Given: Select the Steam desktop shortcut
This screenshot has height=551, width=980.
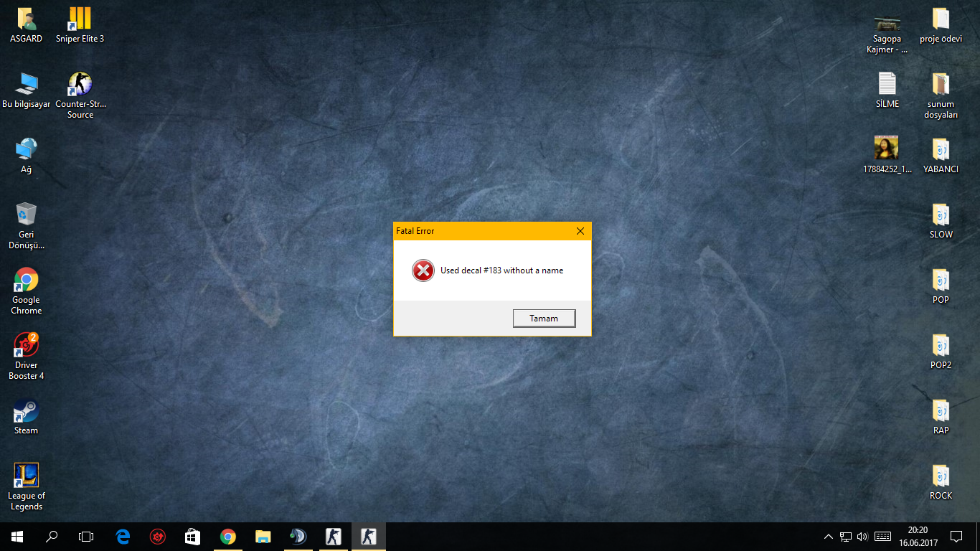Looking at the screenshot, I should 27,417.
